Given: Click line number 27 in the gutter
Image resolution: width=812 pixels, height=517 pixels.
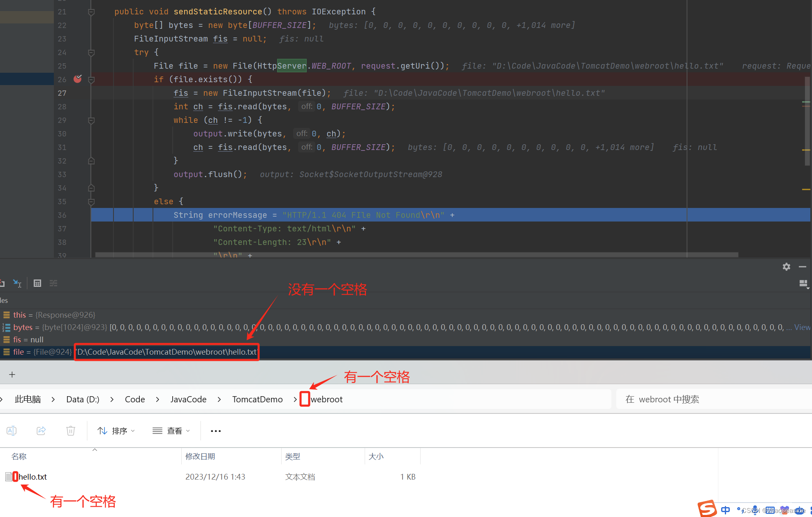Looking at the screenshot, I should point(62,93).
